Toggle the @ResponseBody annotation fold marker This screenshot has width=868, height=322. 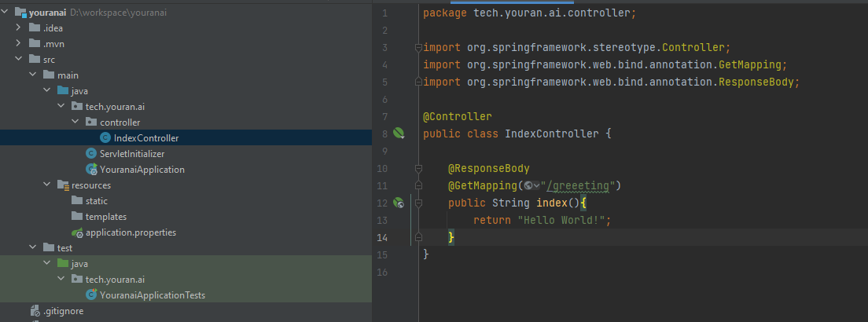pyautogui.click(x=418, y=168)
